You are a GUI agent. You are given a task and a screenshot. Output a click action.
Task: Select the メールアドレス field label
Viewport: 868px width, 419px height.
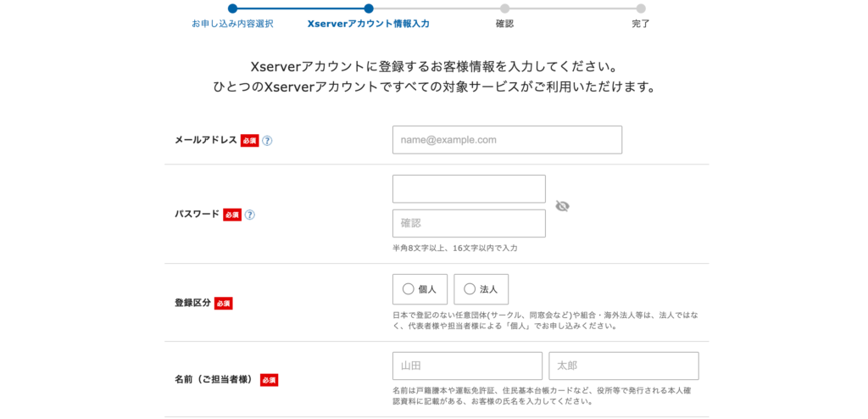206,140
